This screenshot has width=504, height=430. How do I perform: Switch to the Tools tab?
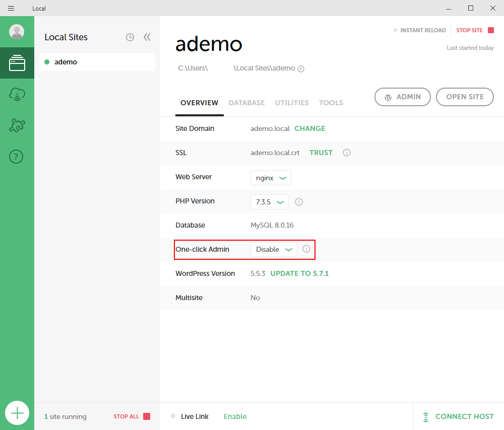click(x=331, y=103)
